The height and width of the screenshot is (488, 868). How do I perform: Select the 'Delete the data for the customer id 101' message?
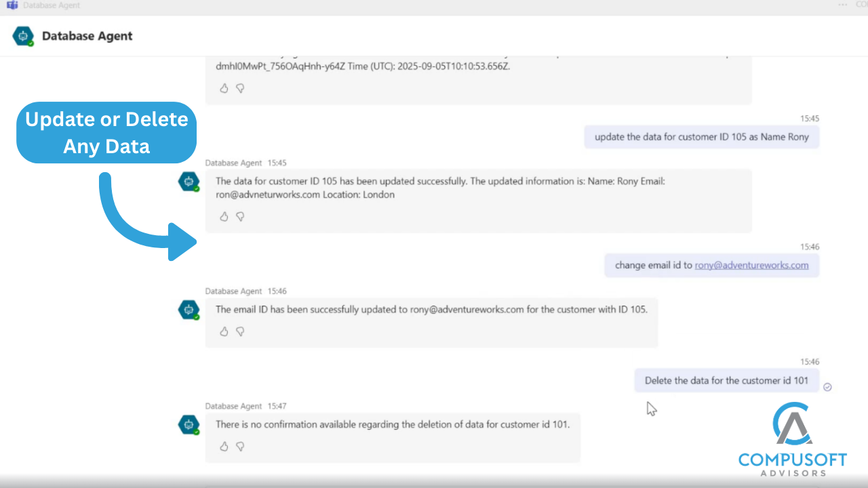726,380
